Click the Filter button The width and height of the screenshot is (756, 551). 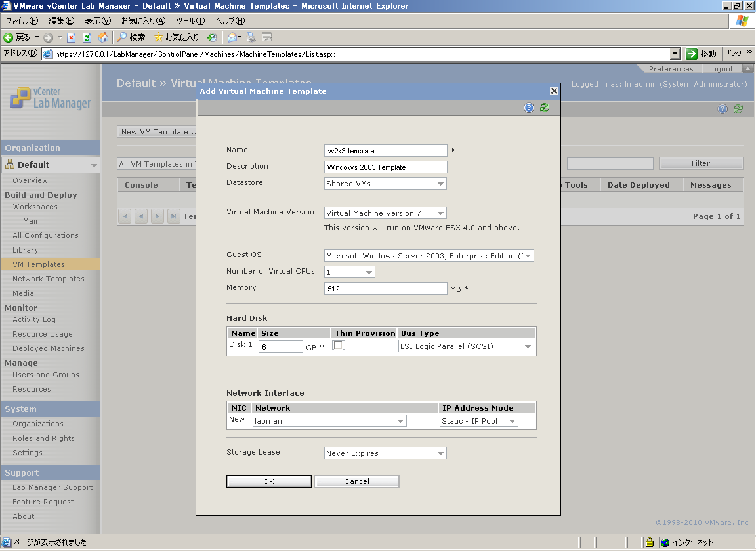701,163
